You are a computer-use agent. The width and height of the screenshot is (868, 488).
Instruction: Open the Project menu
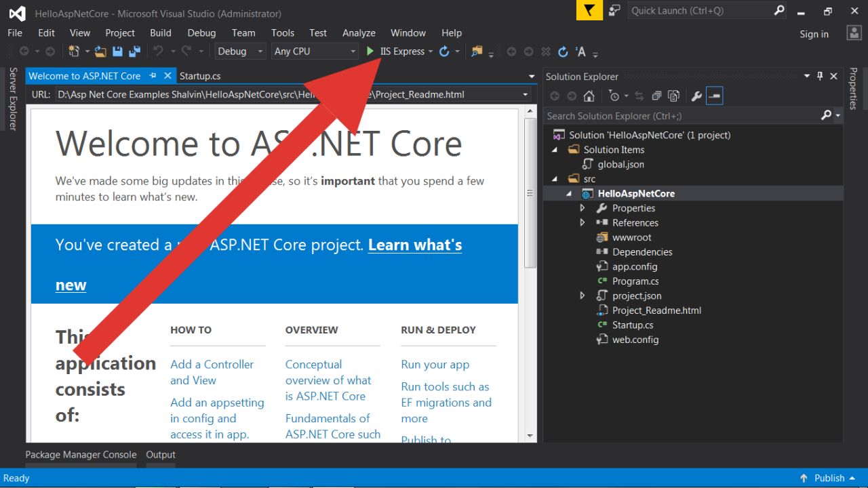pos(120,33)
